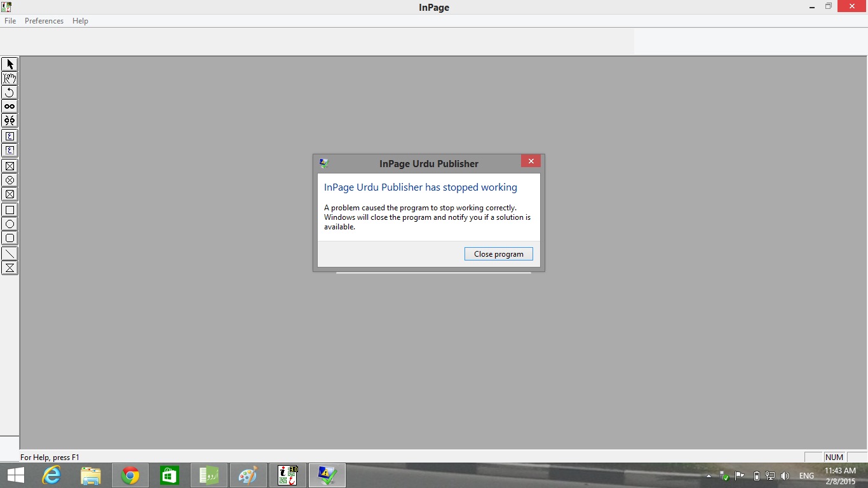Open the ENG input language selector
The height and width of the screenshot is (488, 868).
(806, 476)
